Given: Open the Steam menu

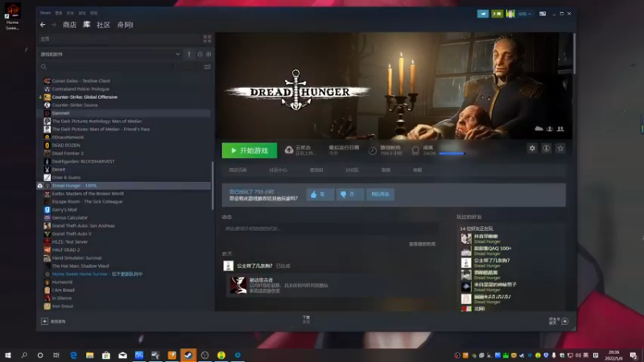Looking at the screenshot, I should (45, 13).
